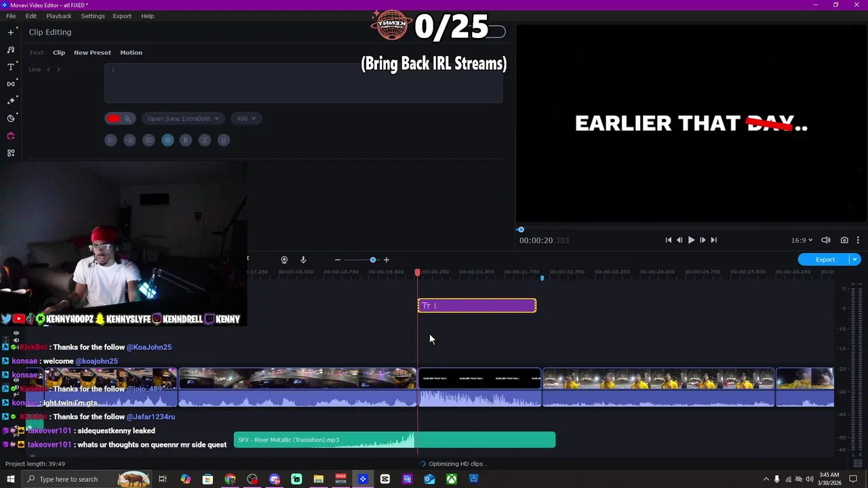Open Task View on taskbar

point(163,479)
